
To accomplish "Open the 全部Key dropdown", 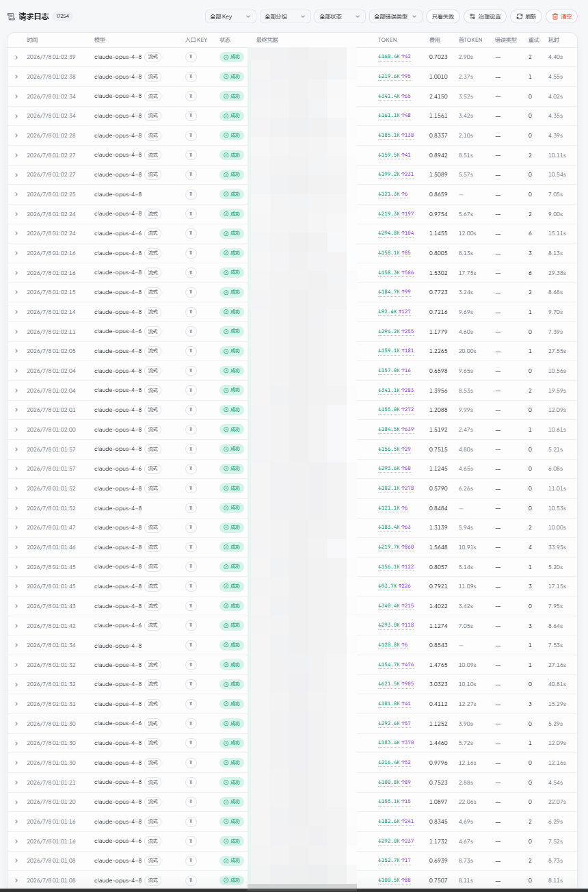I will [230, 16].
